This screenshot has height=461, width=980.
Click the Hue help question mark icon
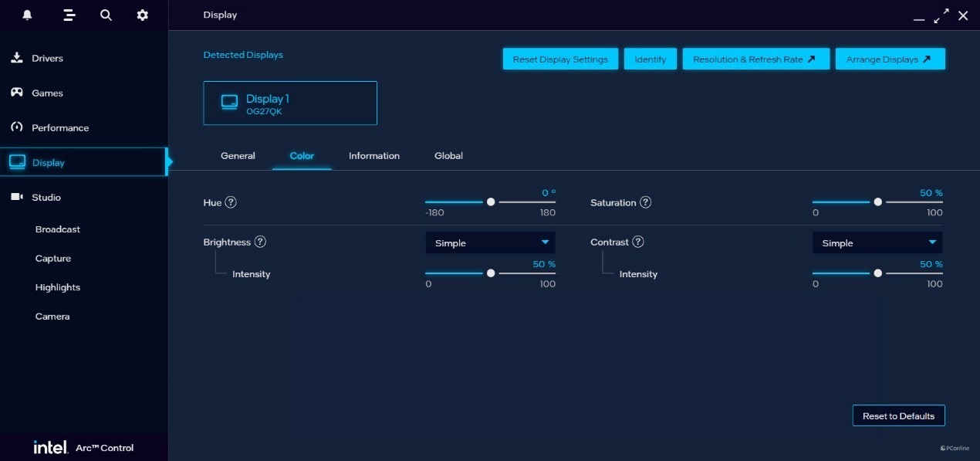(x=231, y=202)
